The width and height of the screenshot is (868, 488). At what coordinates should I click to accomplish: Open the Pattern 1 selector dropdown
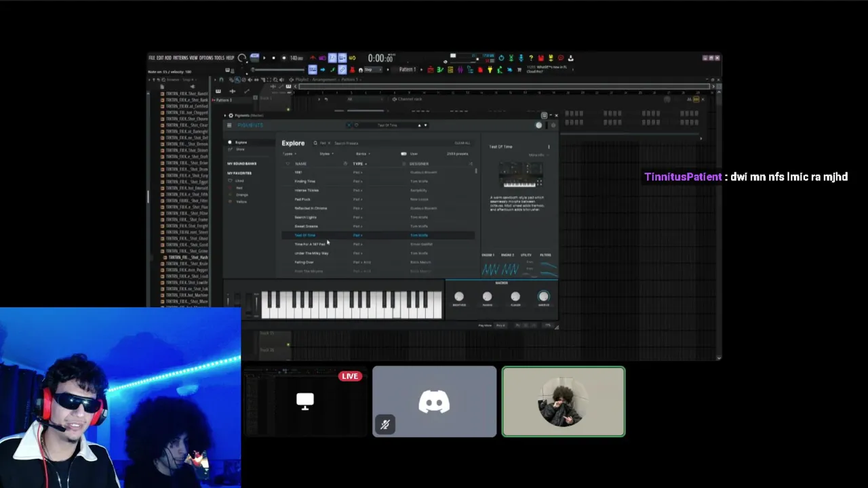click(x=408, y=69)
